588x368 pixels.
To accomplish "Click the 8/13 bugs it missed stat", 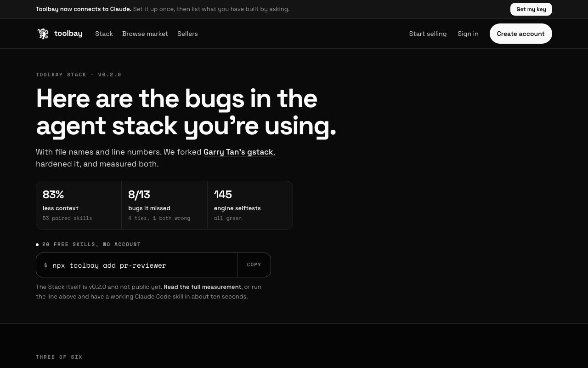I will [x=164, y=205].
